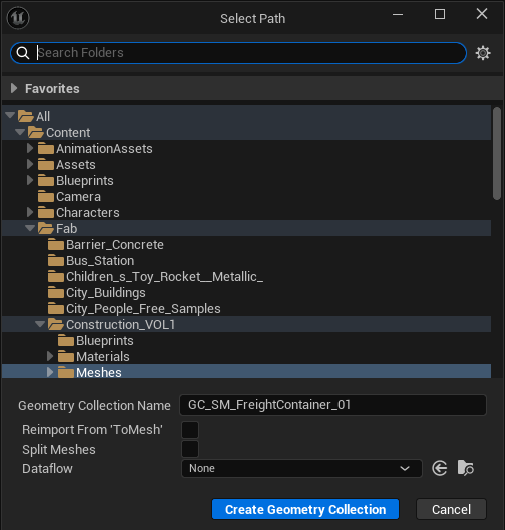Collapse the Construction_VOL1 folder arrow
The image size is (505, 530).
[x=40, y=324]
